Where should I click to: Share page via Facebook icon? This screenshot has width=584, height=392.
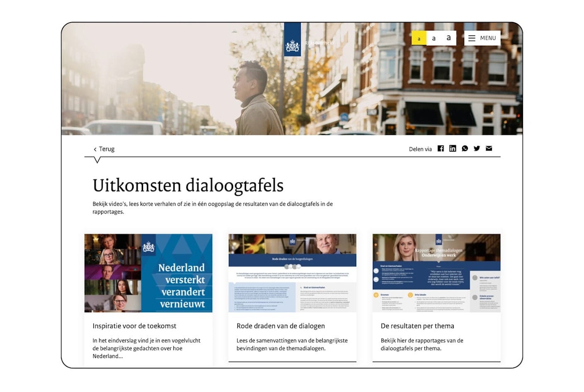(440, 149)
